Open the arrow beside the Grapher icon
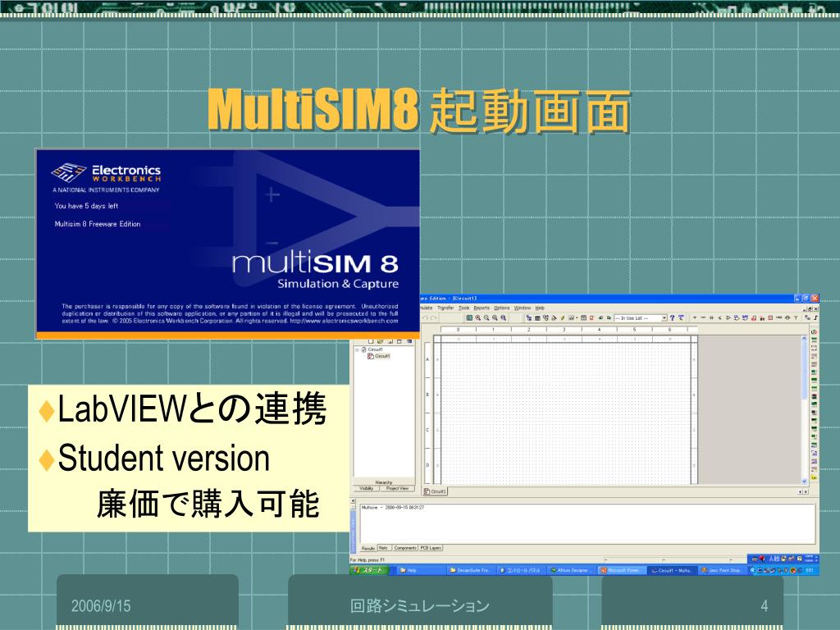 (x=577, y=317)
